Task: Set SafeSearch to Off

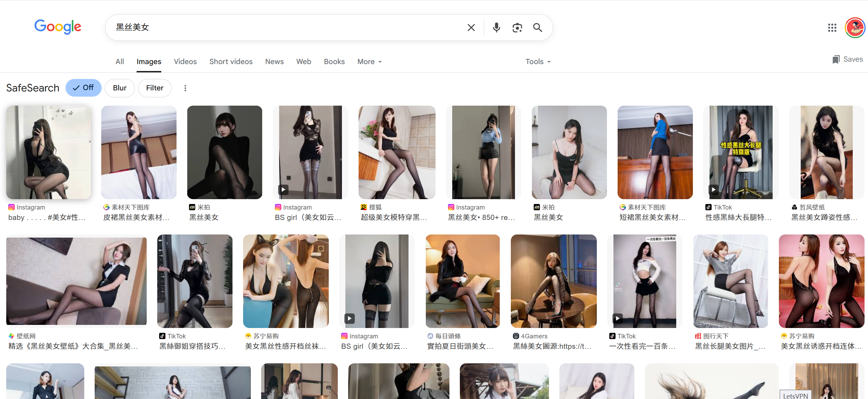Action: 83,88
